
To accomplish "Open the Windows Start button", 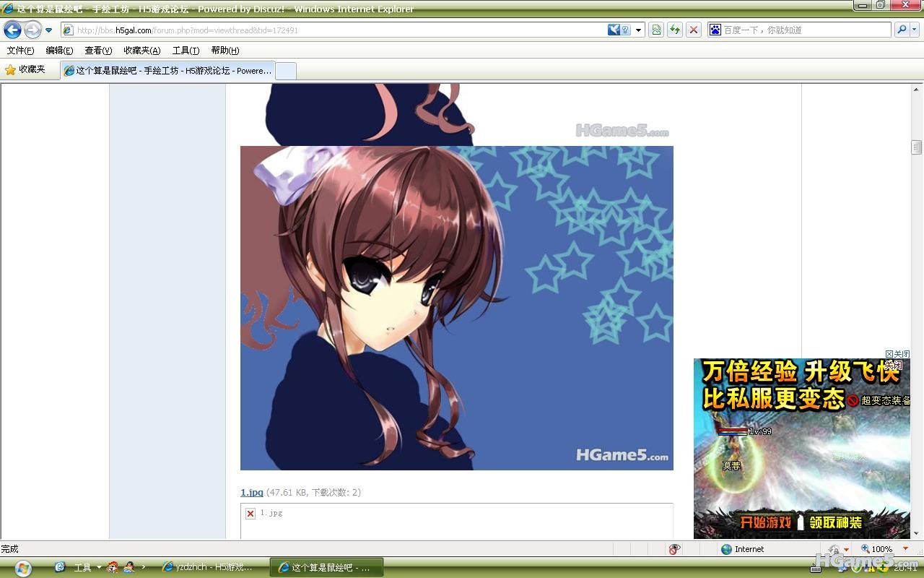I will tap(22, 567).
